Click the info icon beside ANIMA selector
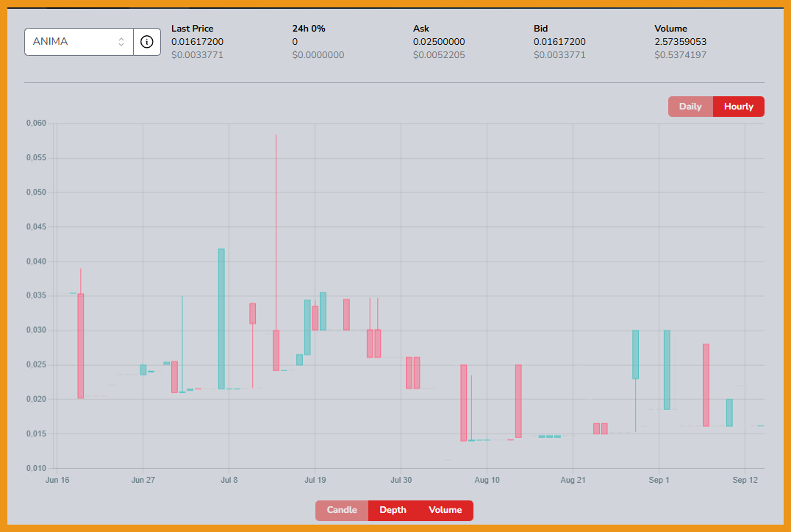The image size is (791, 532). tap(147, 42)
